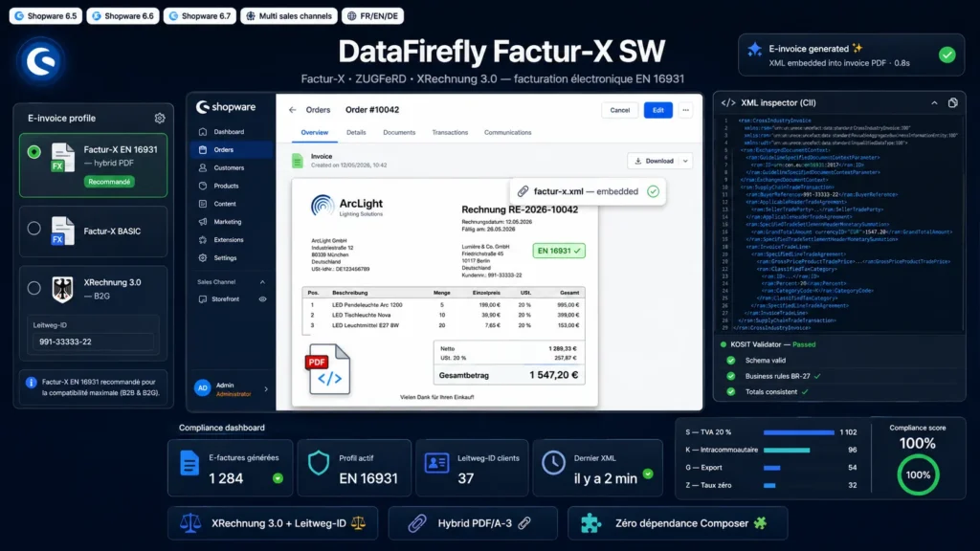Image resolution: width=980 pixels, height=551 pixels.
Task: Click the Multi sales channels badge
Action: [x=289, y=15]
